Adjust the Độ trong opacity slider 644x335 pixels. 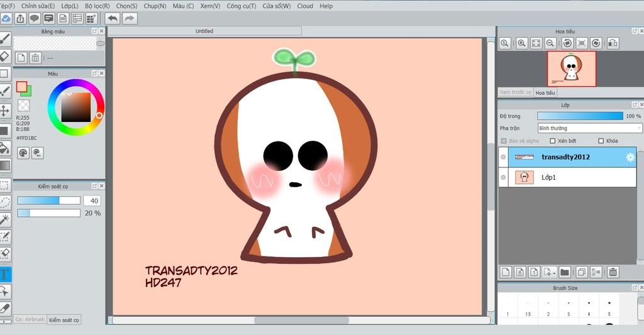[580, 116]
